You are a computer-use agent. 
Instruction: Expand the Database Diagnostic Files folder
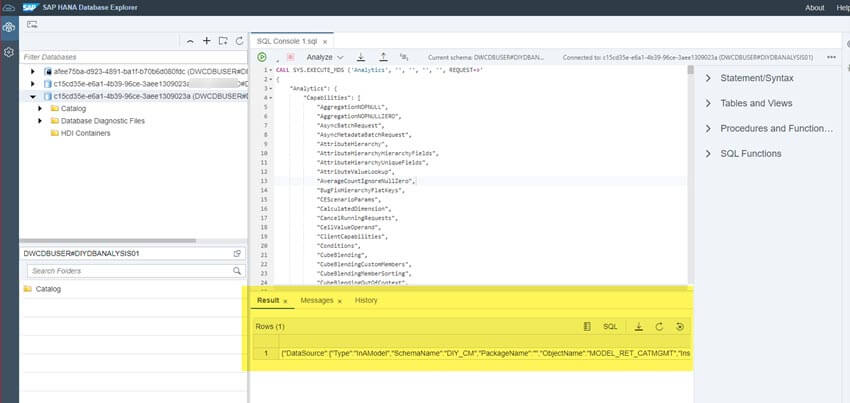(40, 121)
